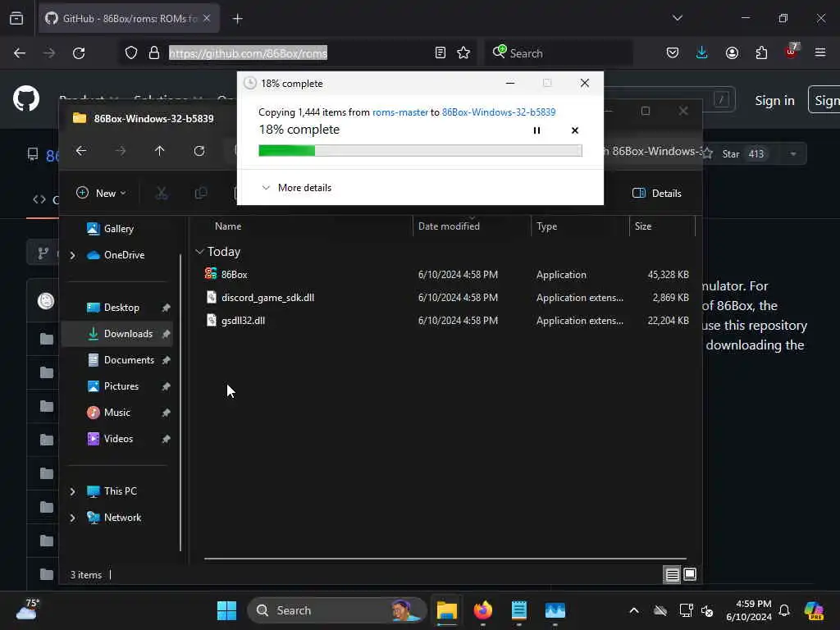Image resolution: width=840 pixels, height=630 pixels.
Task: Open the list all tabs dropdown
Action: pyautogui.click(x=677, y=18)
